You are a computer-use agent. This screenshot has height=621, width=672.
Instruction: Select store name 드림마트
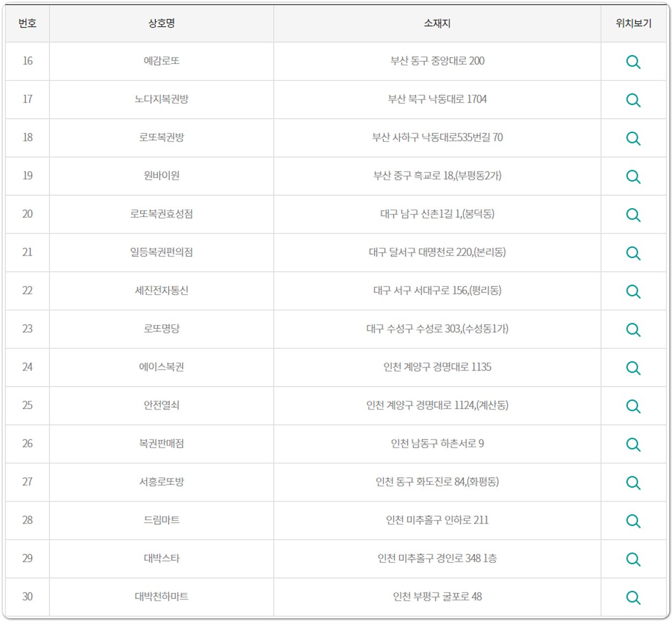(161, 520)
